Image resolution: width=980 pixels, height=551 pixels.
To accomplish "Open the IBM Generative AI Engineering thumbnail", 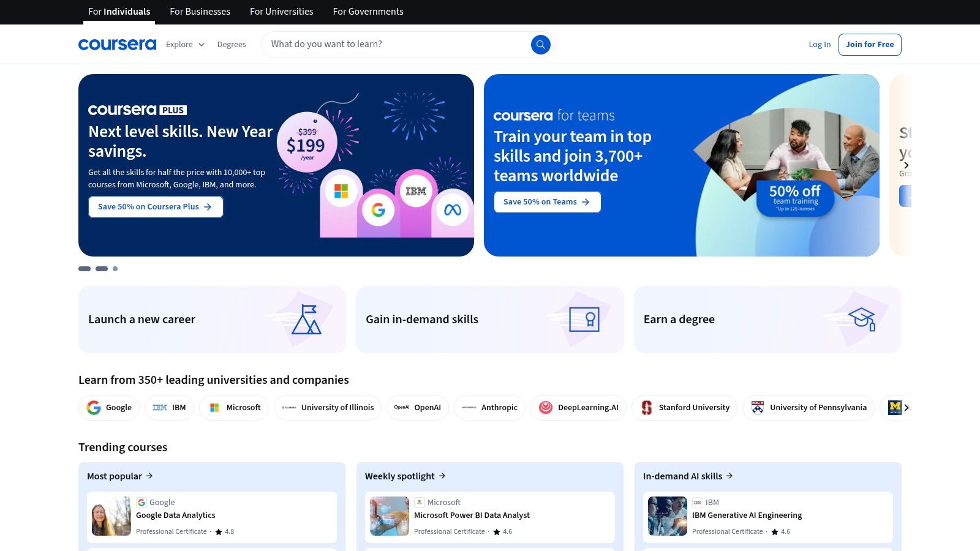I will coord(668,517).
